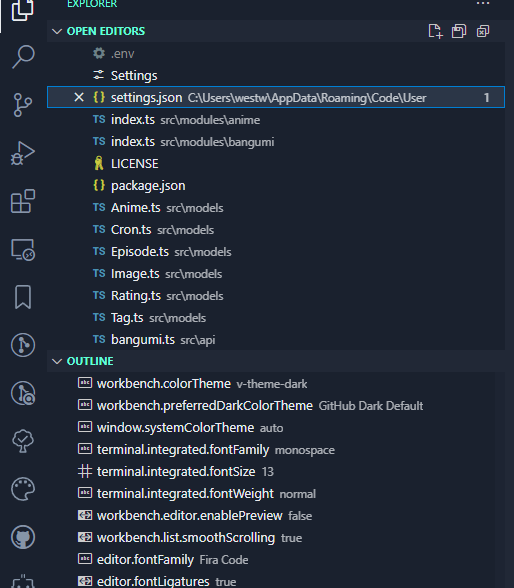Open index.ts from src\modules\bangumi

(x=276, y=142)
